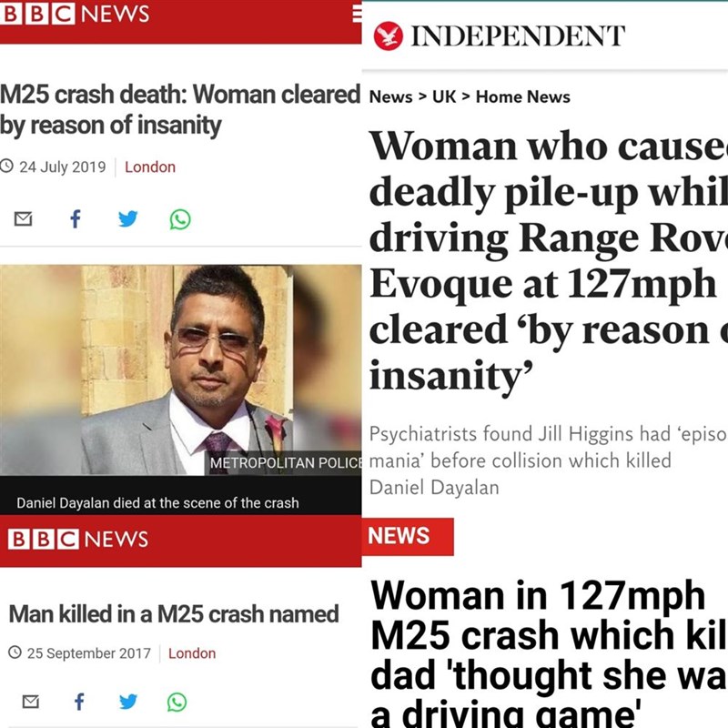Viewport: 728px width, 728px height.
Task: Select News in the breadcrumb
Action: 391,97
